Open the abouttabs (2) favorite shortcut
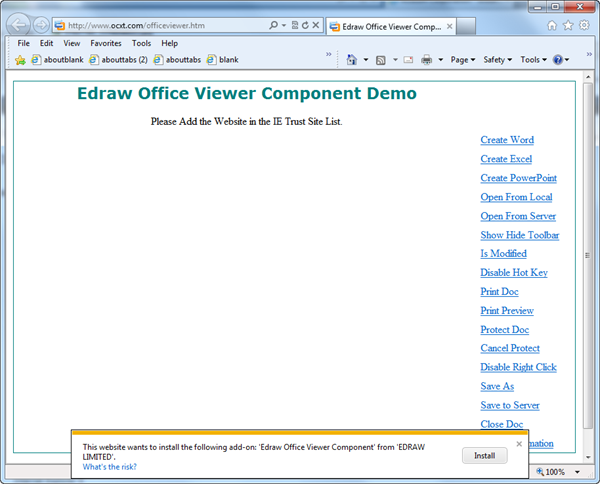The image size is (600, 484). coord(118,60)
